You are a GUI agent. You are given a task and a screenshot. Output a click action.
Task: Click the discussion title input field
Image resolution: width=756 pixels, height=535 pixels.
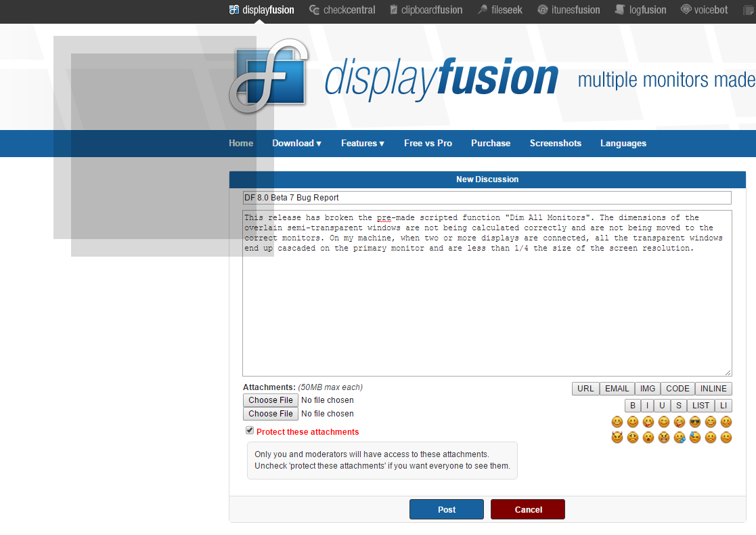pos(487,198)
